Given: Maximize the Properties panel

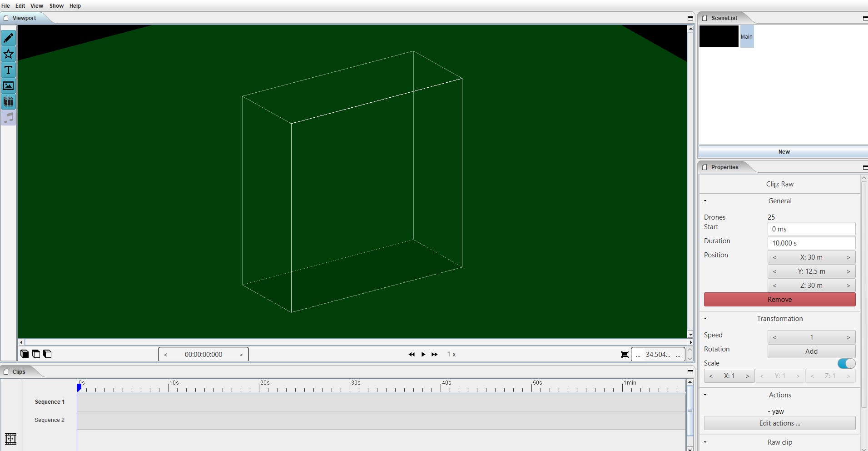Looking at the screenshot, I should click(x=865, y=167).
